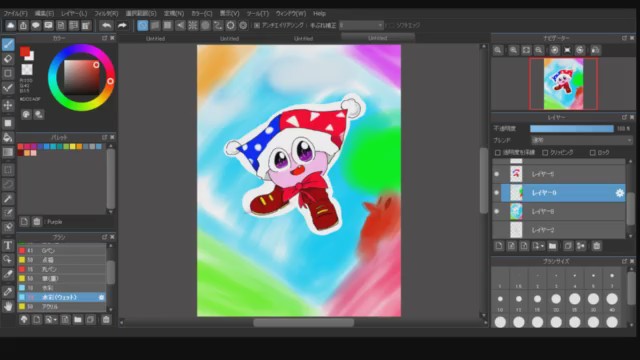Click Zoom In in the Navigator panel
640x360 pixels.
click(513, 50)
